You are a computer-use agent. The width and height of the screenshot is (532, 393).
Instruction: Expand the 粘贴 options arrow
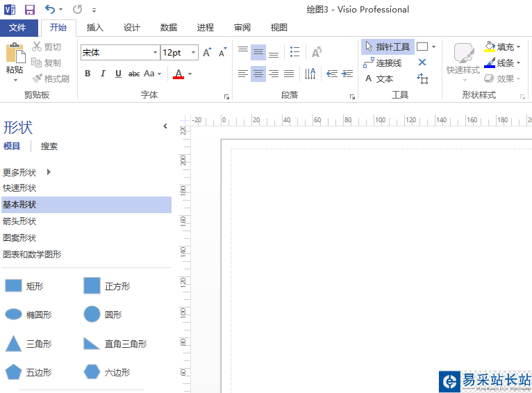(x=15, y=81)
